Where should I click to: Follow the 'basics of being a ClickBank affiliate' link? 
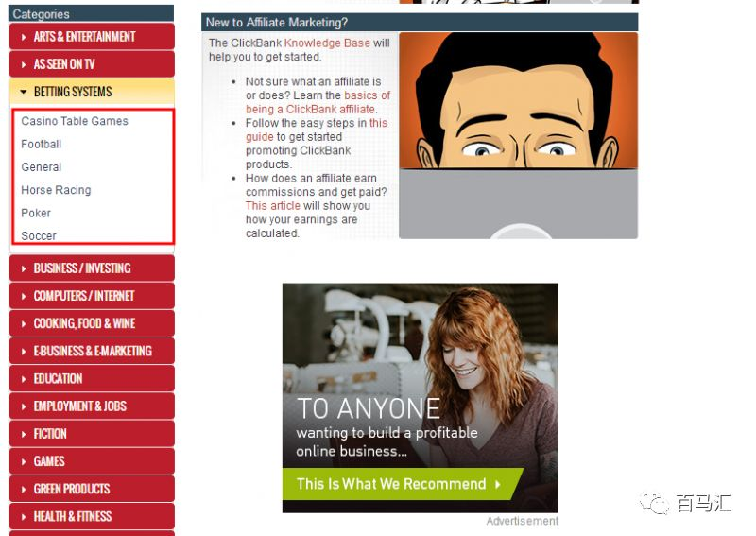318,102
